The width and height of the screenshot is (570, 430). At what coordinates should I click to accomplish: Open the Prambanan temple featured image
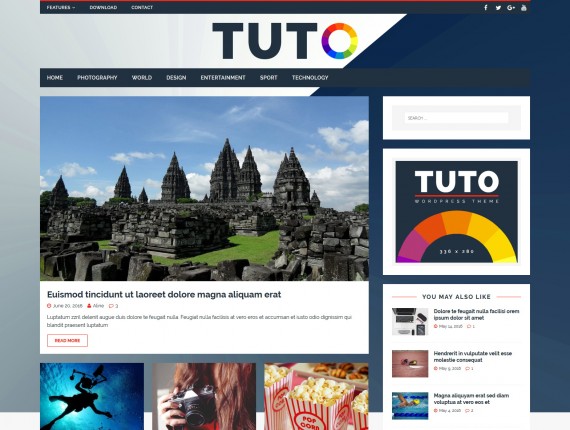[x=204, y=188]
